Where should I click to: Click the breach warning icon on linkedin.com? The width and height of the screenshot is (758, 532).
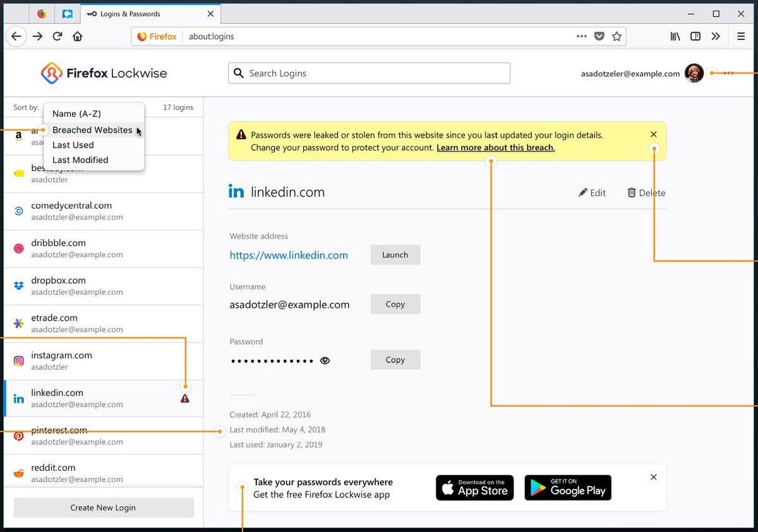[184, 398]
